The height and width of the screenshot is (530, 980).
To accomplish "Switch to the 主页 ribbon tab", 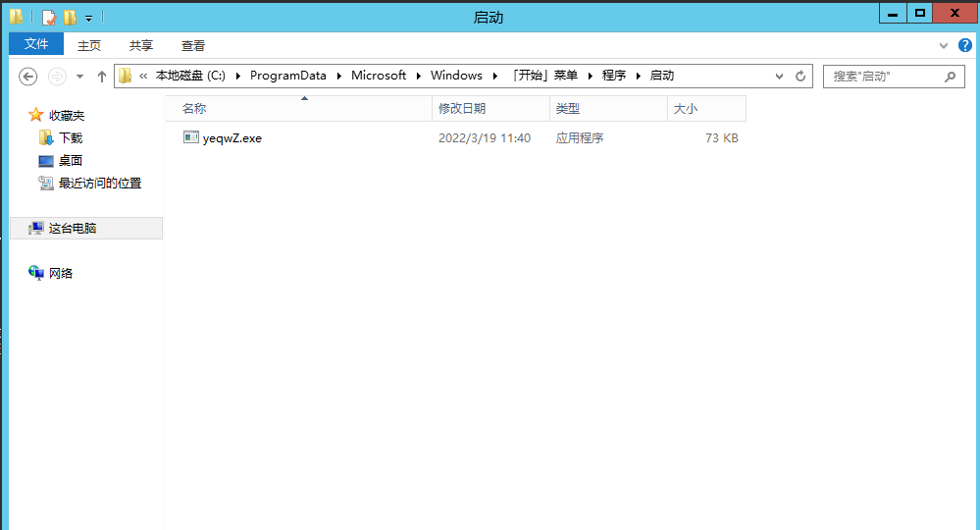I will tap(88, 45).
